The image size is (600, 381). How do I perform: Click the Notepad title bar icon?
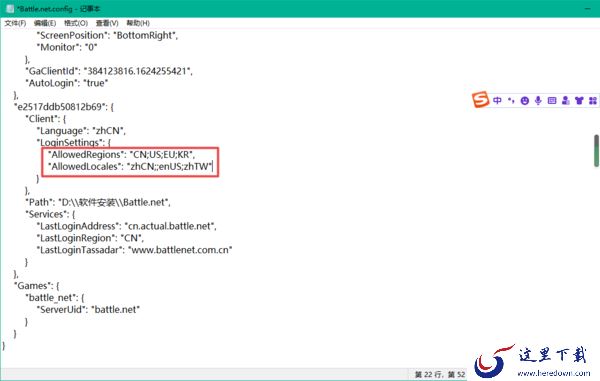10,8
